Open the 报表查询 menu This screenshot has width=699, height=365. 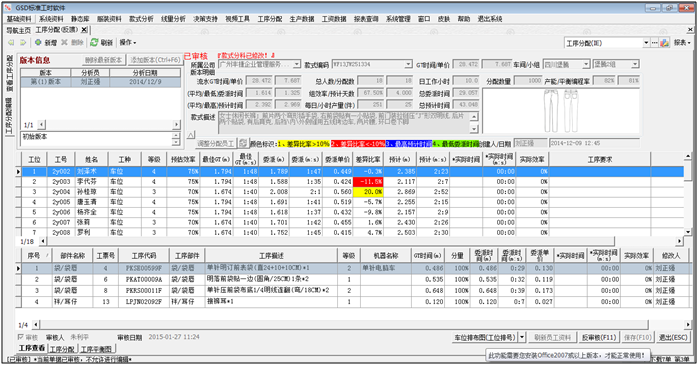(x=366, y=19)
